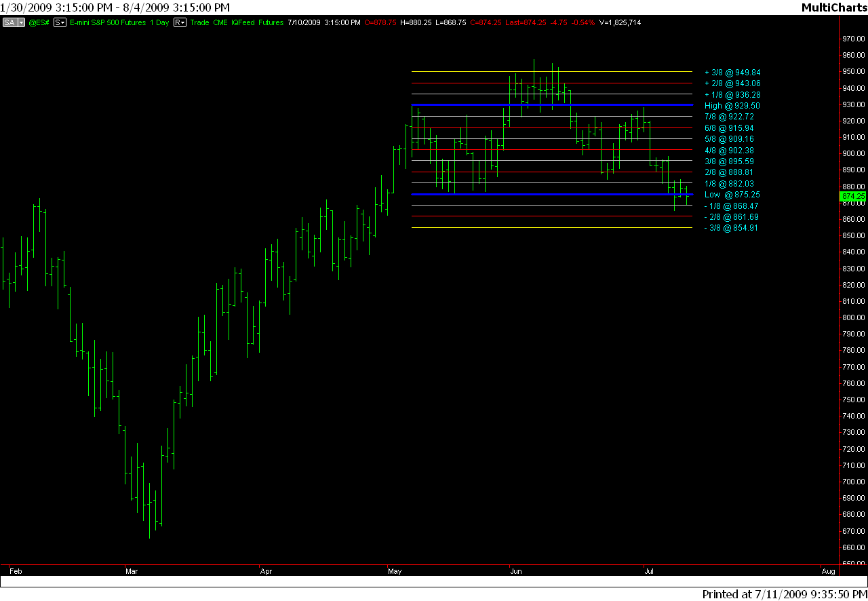Select the 'Low @ 875.25' level label
The image size is (868, 601).
coord(732,195)
